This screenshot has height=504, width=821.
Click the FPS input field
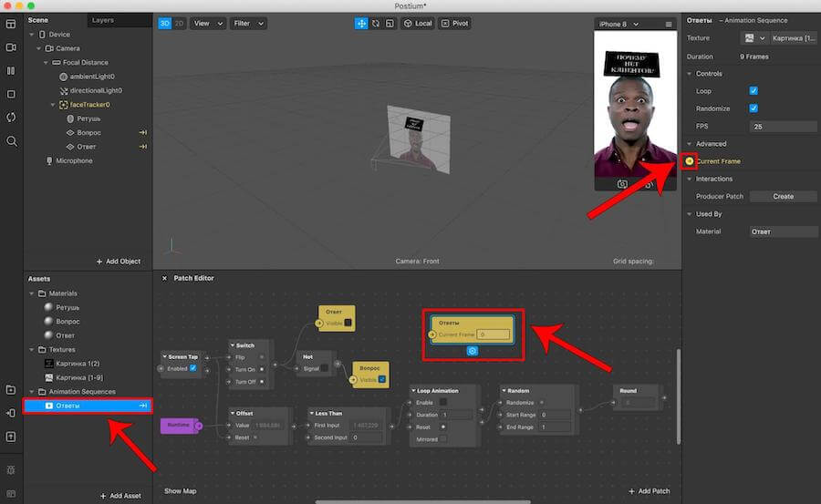point(783,127)
